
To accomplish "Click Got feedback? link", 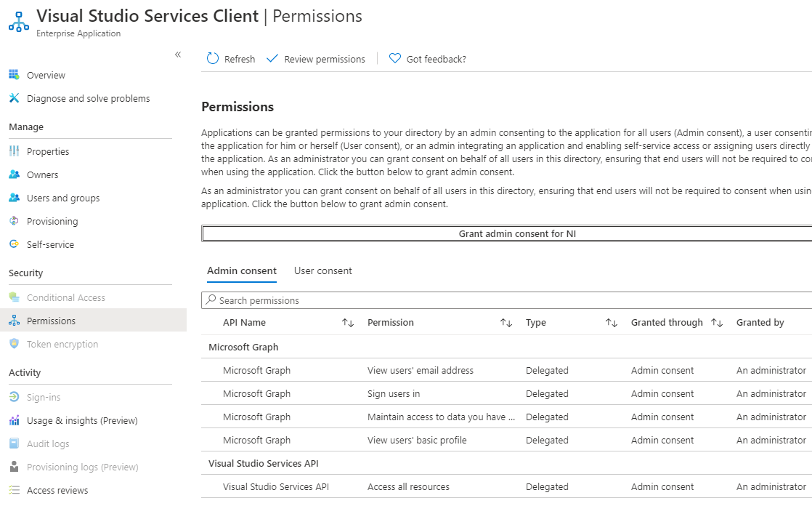I will point(436,59).
